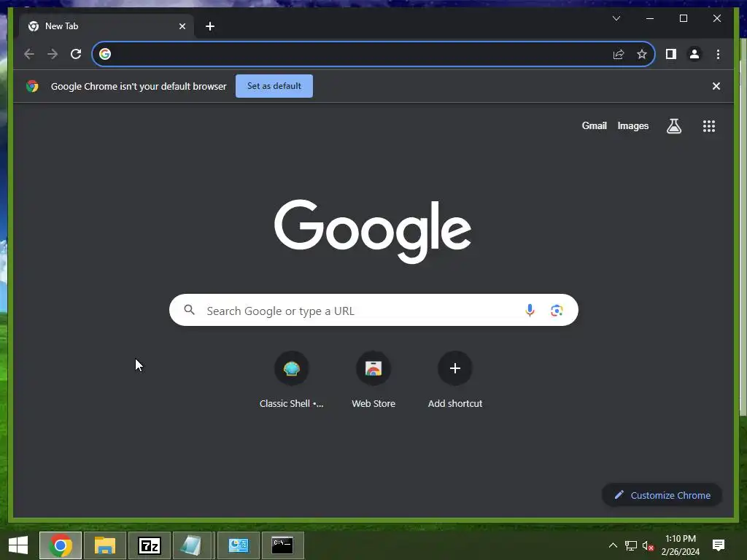
Task: Open the network status tray icon
Action: point(631,545)
